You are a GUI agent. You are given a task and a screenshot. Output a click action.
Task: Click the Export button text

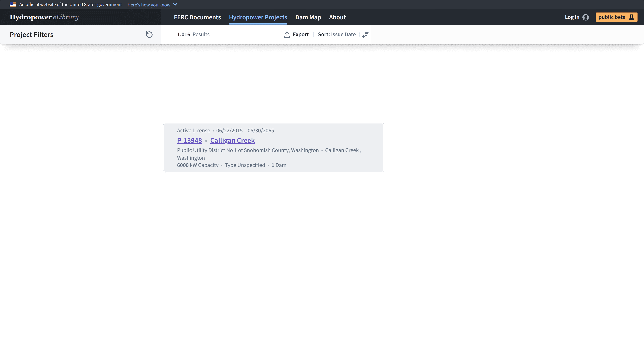tap(300, 34)
